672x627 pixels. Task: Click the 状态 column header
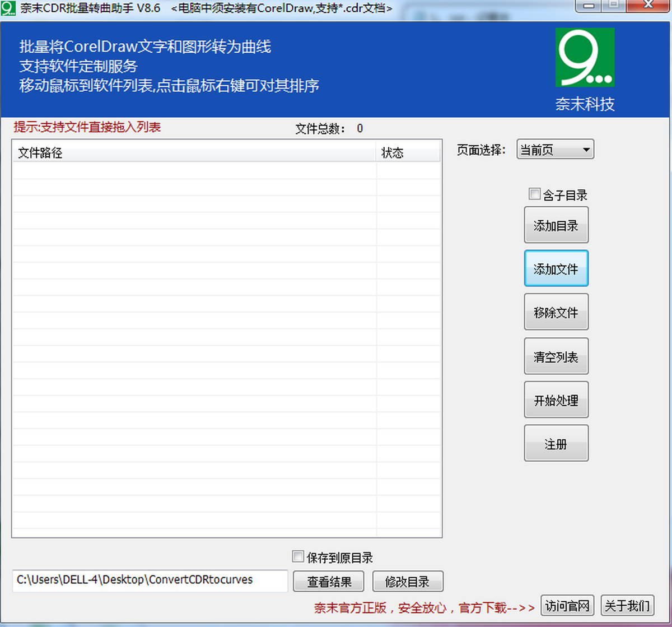pyautogui.click(x=408, y=152)
